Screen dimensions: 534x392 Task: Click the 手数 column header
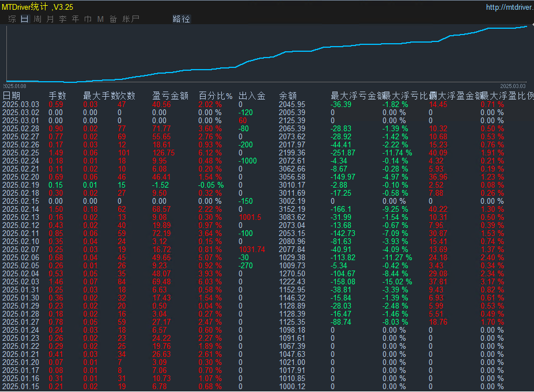click(57, 96)
